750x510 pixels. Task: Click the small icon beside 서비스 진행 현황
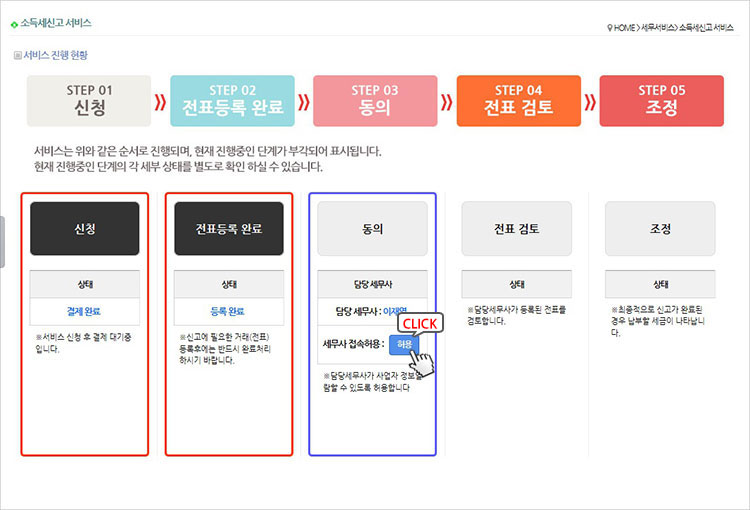pos(17,56)
